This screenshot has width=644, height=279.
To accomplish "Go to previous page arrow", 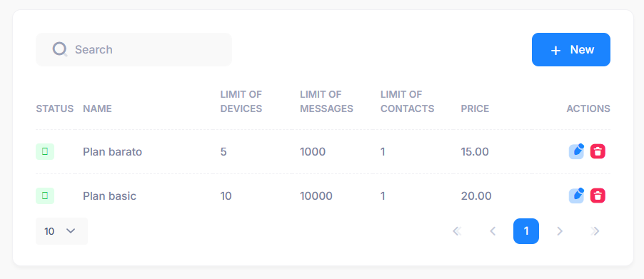I will (493, 231).
